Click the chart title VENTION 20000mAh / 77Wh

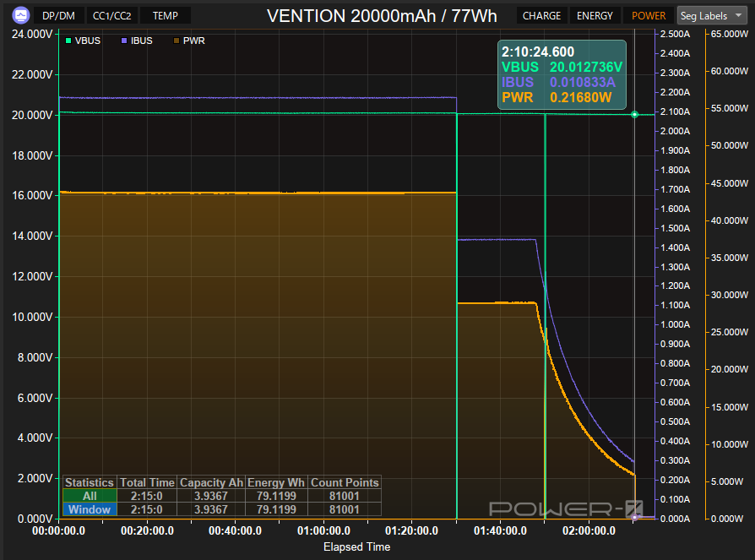(x=382, y=16)
